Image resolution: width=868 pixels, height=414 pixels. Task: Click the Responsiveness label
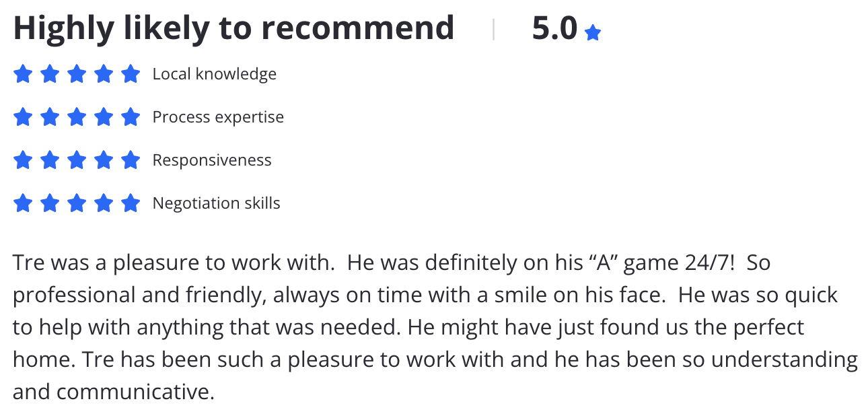212,160
